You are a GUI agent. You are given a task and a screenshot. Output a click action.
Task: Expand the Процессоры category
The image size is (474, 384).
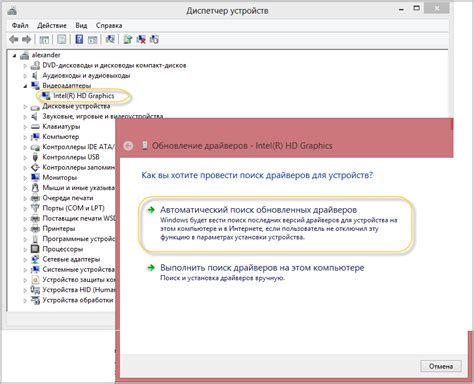(25, 250)
